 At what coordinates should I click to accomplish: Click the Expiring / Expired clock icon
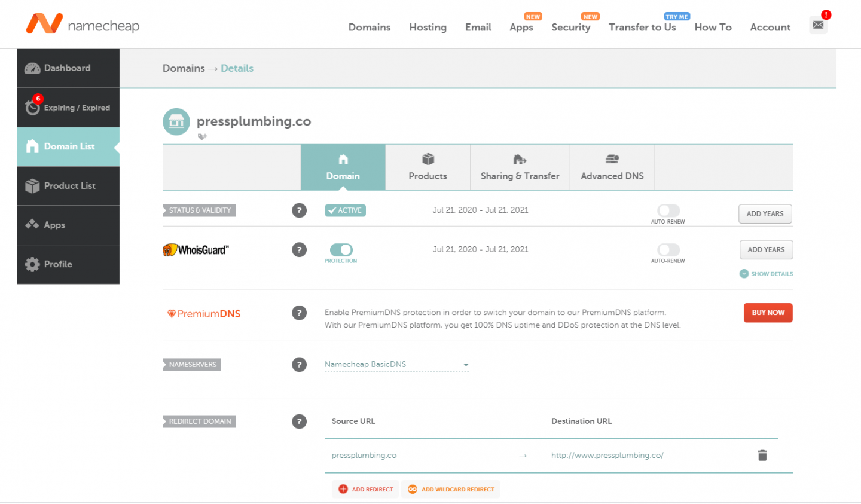tap(32, 107)
